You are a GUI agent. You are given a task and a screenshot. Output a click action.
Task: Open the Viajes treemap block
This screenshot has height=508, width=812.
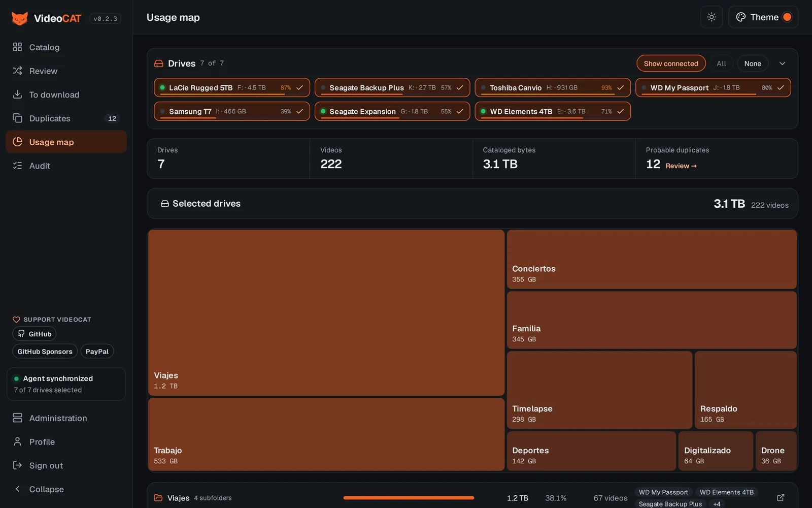tap(326, 312)
